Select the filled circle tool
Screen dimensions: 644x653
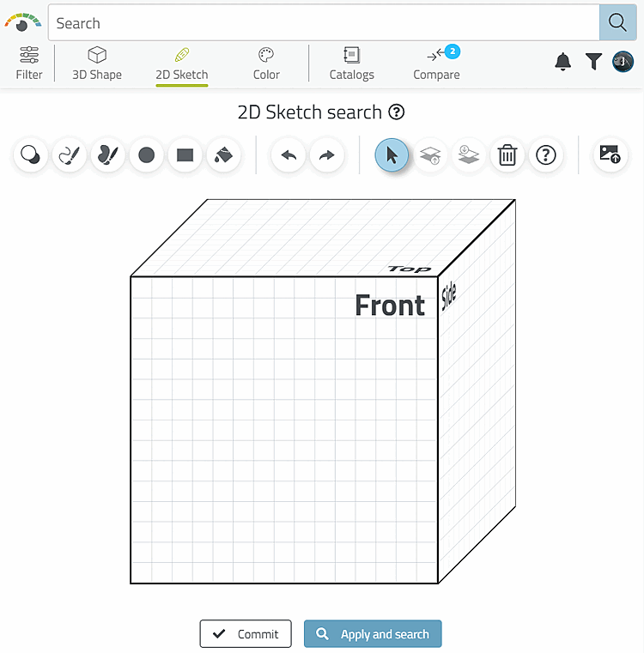[146, 155]
